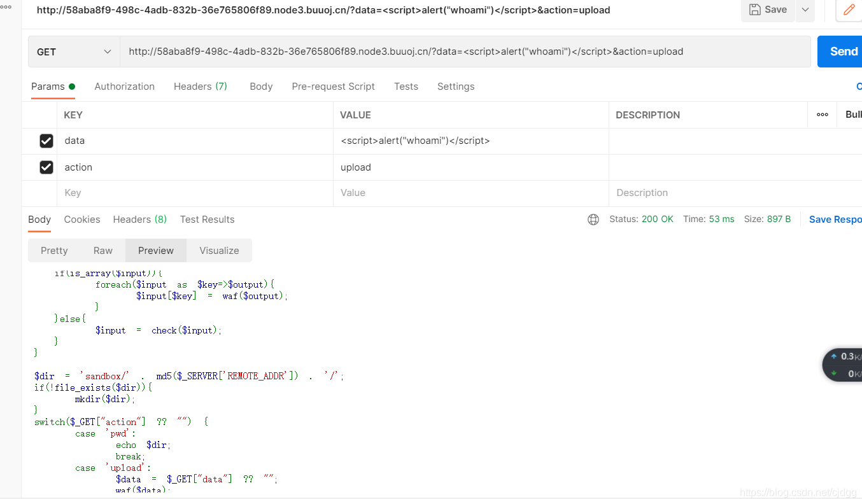Click the KEY column header

[x=73, y=115]
